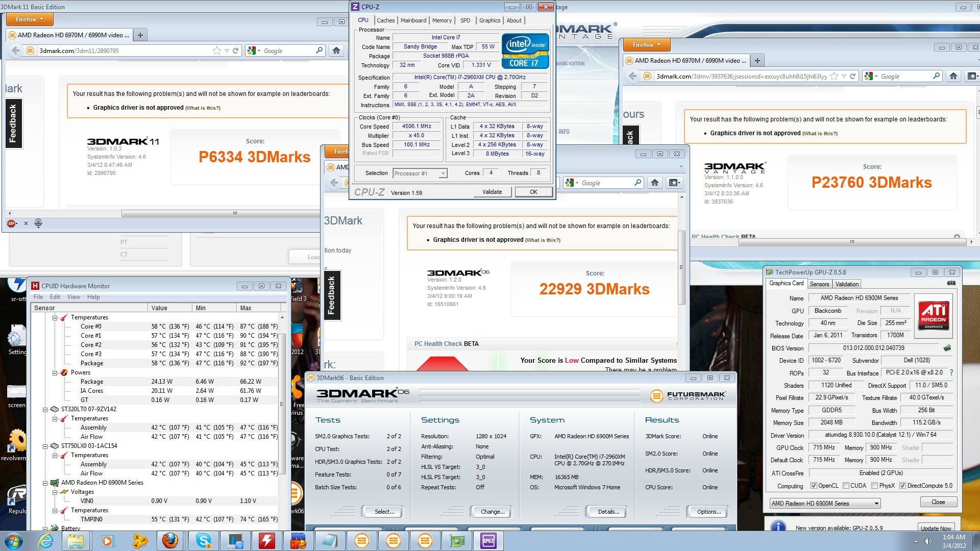Click the back arrow in the 3DMark 11 Firefox window
Viewport: 980px width, 551px height.
click(x=15, y=51)
